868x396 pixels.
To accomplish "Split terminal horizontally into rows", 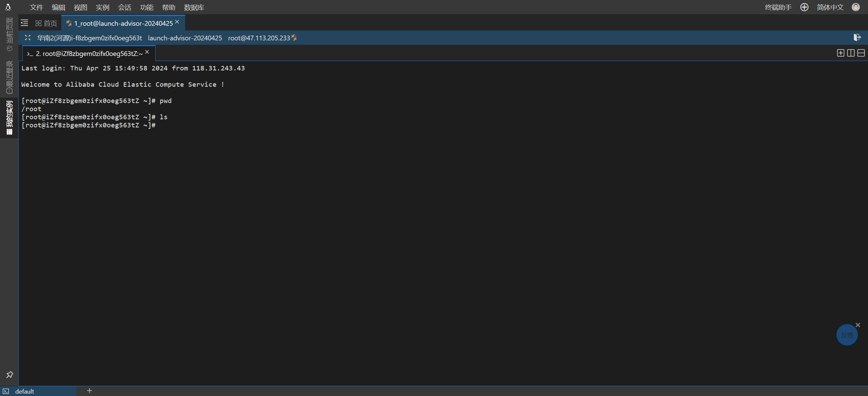I will (x=861, y=53).
